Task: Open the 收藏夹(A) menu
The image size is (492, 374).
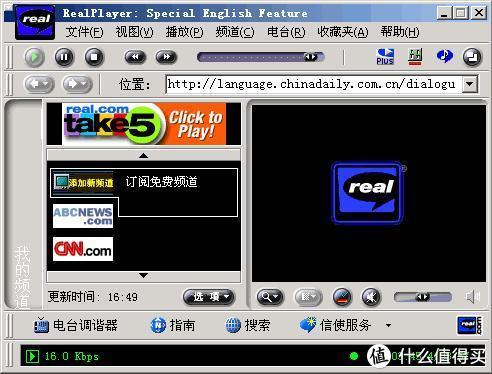Action: click(343, 32)
